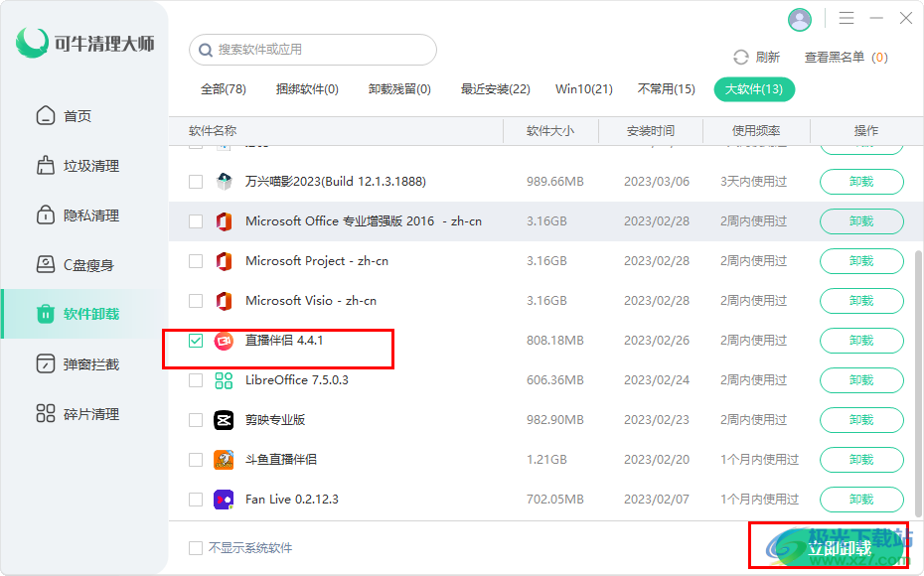The width and height of the screenshot is (924, 576).
Task: Sort by 软件名称 column header
Action: [336, 131]
